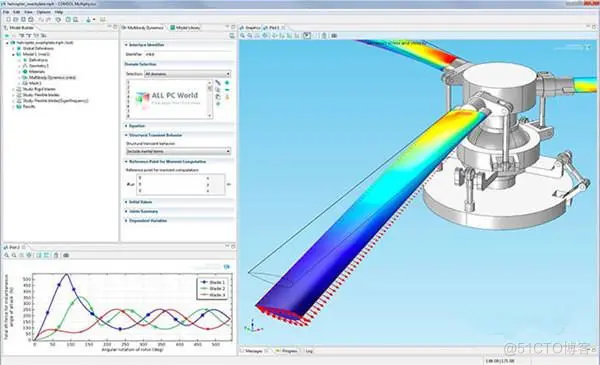Screen dimensions: 600x365
Task: Open the Edit menu
Action: coord(16,12)
